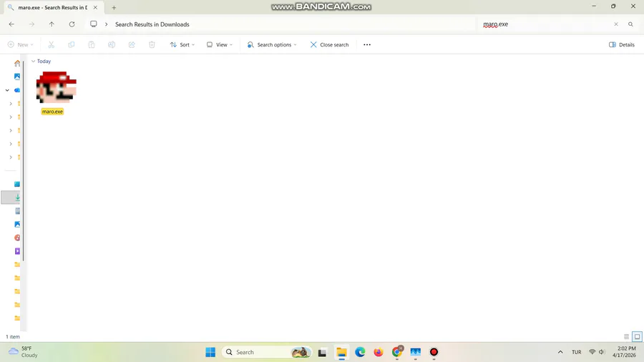Select the maro.exe Mario icon
This screenshot has width=644, height=362.
pyautogui.click(x=57, y=87)
